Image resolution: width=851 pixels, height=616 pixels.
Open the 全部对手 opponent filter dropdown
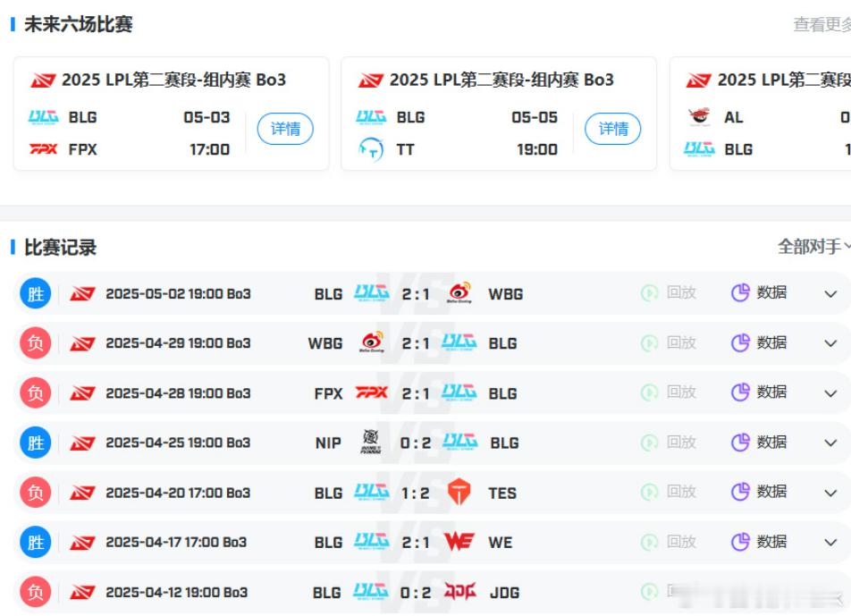[813, 247]
